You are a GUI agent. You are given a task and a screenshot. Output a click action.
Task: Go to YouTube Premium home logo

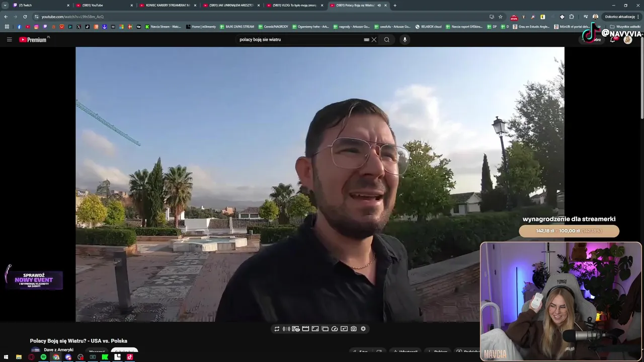click(33, 40)
